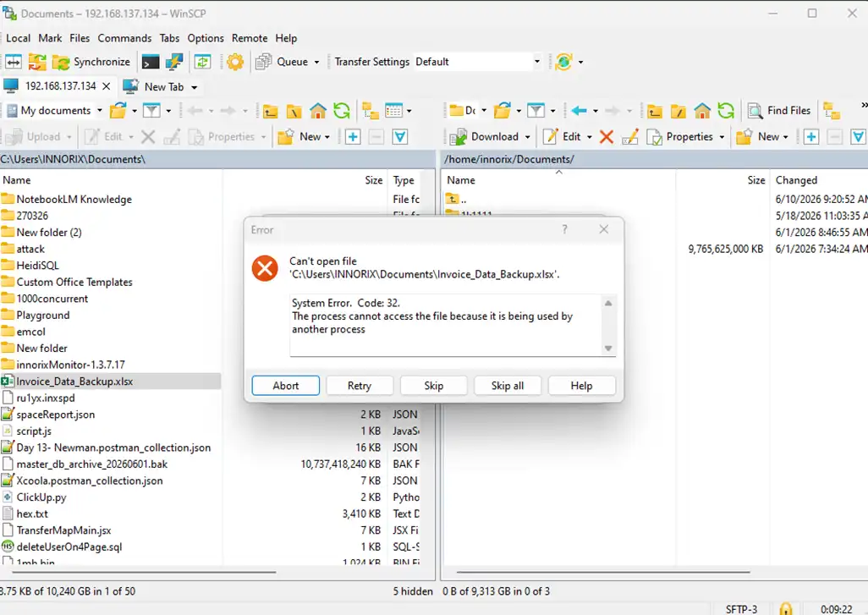The width and height of the screenshot is (868, 615).
Task: Click the remote Download button
Action: click(485, 136)
